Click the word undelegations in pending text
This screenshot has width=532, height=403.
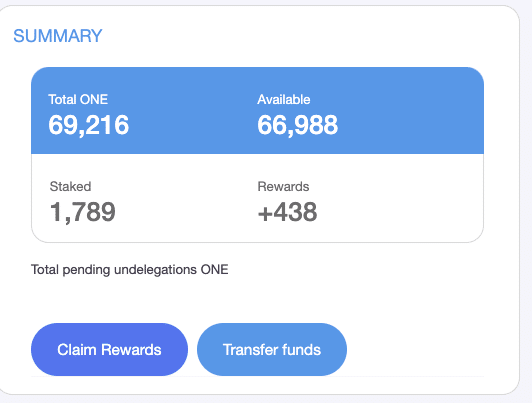155,270
